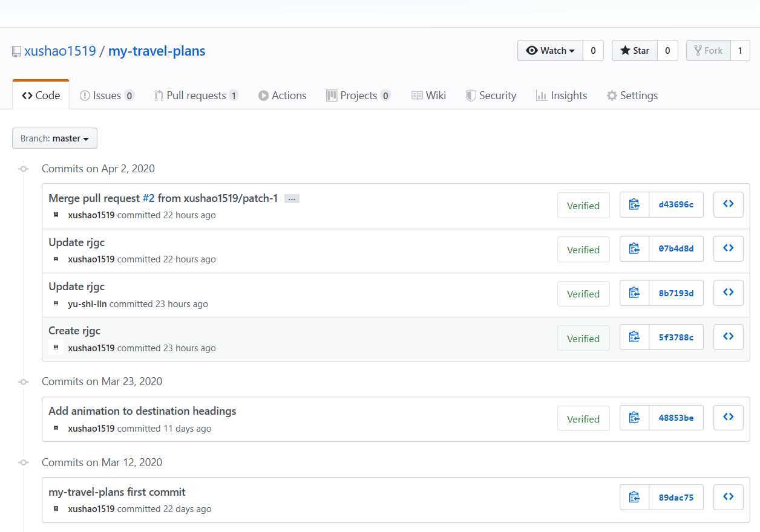
Task: Show Verified signature details for commit 48853be
Action: click(x=583, y=419)
